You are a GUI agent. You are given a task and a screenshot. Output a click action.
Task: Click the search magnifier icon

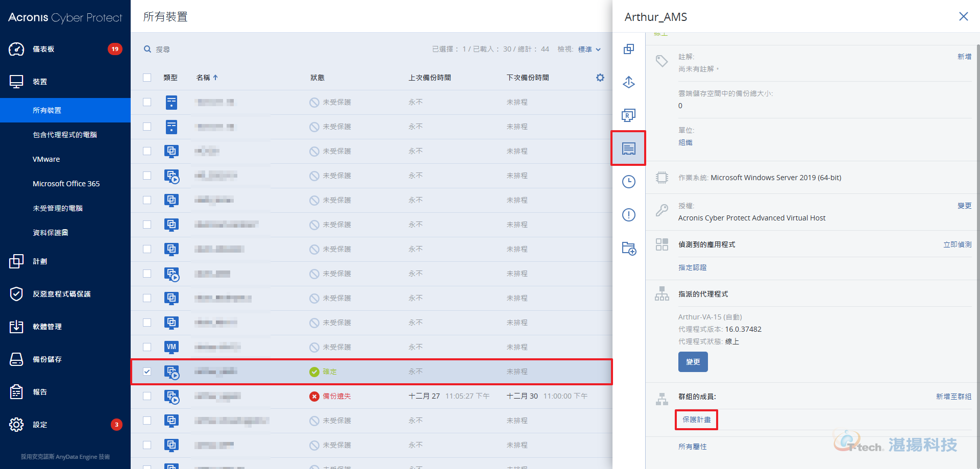click(x=148, y=49)
